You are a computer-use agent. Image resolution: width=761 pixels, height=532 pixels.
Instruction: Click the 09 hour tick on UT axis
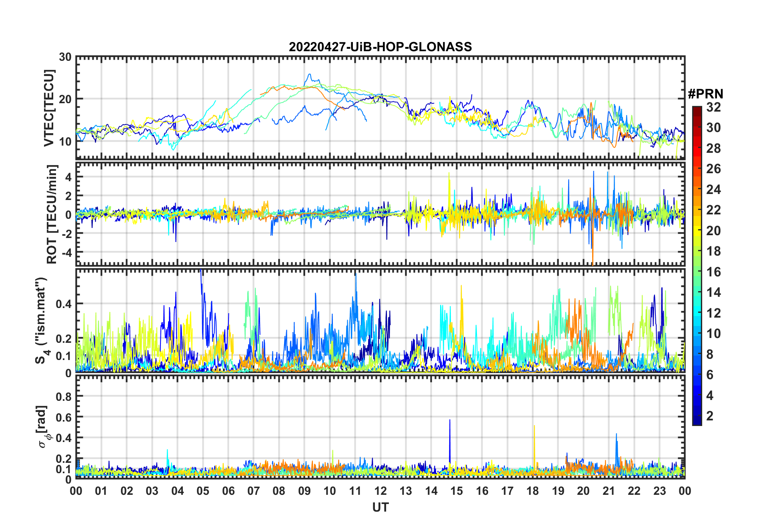click(x=304, y=491)
